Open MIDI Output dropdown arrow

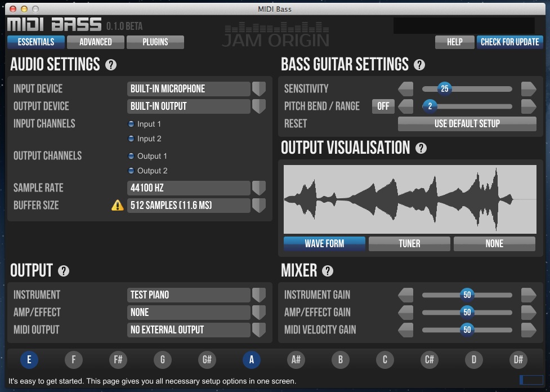pos(259,330)
